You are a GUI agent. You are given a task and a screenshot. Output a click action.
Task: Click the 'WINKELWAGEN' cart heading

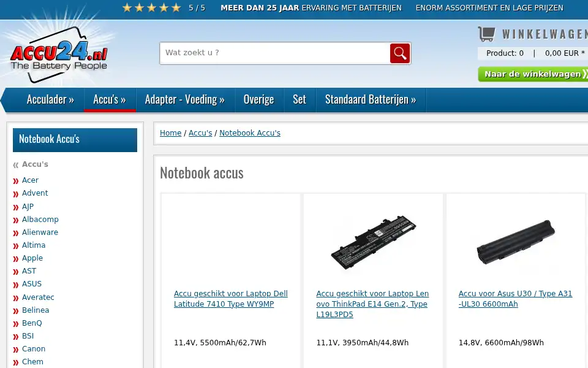tap(545, 34)
